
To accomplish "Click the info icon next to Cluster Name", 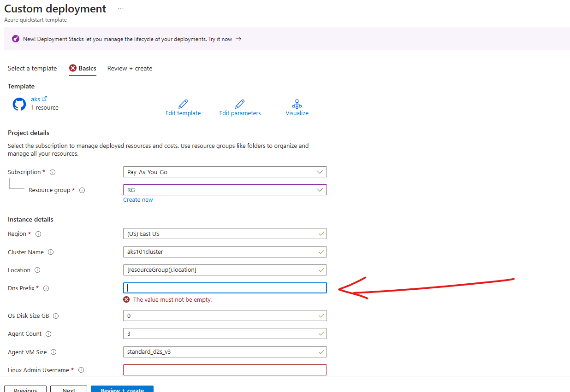I will coord(51,252).
